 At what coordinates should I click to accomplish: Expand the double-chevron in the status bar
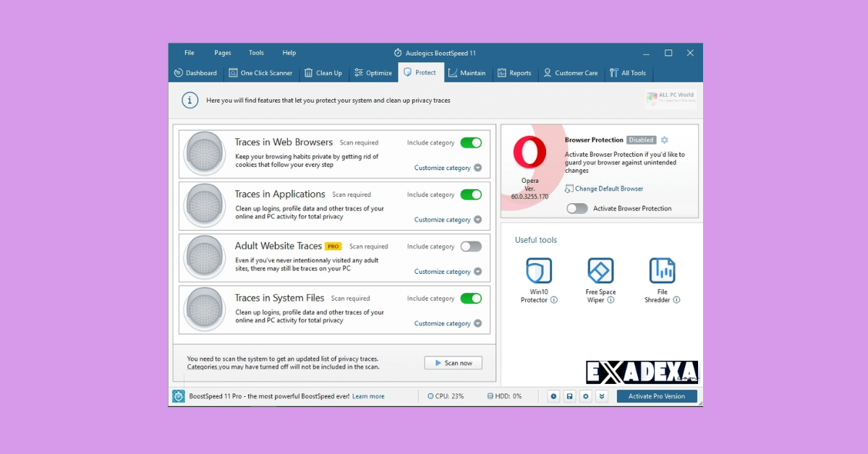coord(601,396)
